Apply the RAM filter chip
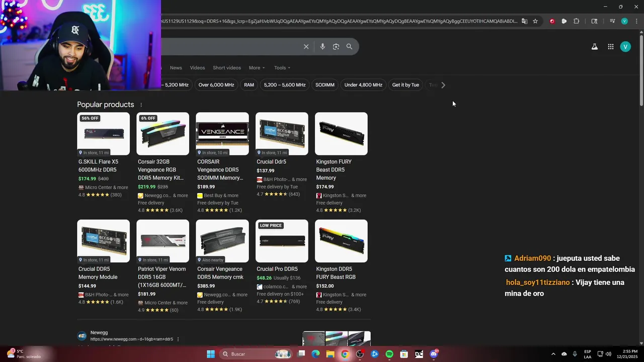This screenshot has height=362, width=644. 249,85
